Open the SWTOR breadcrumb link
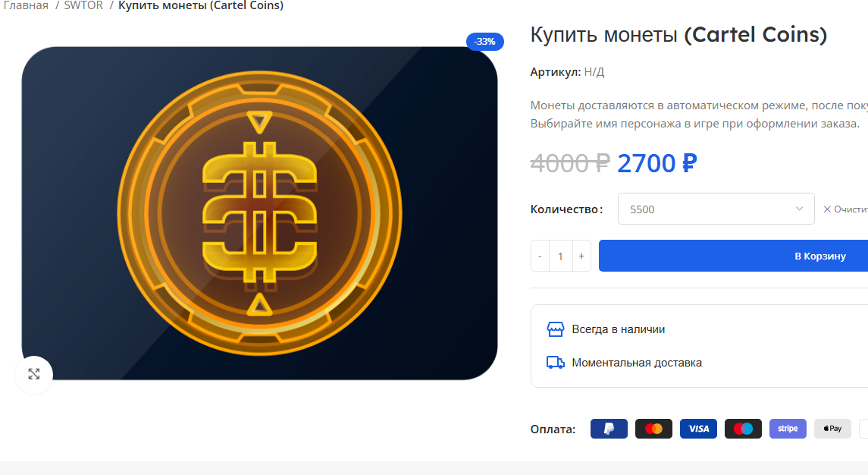The height and width of the screenshot is (475, 868). coord(83,5)
